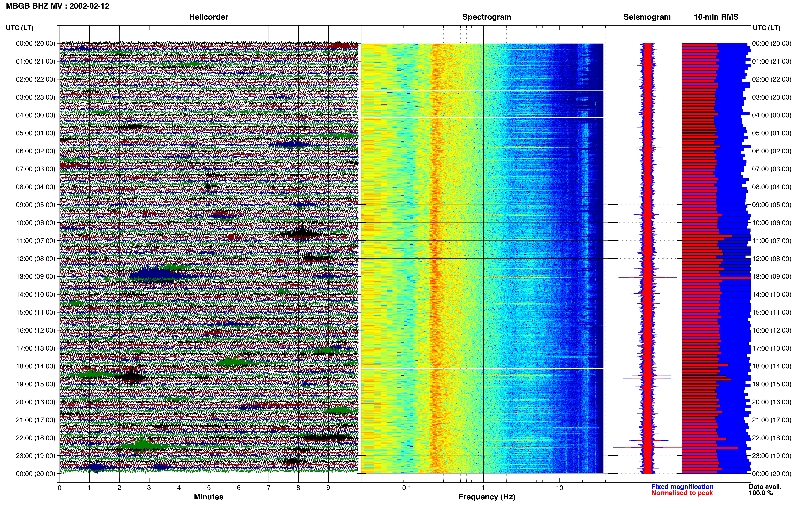Click the left 05:00 (01:00) time label
812x508 pixels.
[x=36, y=133]
